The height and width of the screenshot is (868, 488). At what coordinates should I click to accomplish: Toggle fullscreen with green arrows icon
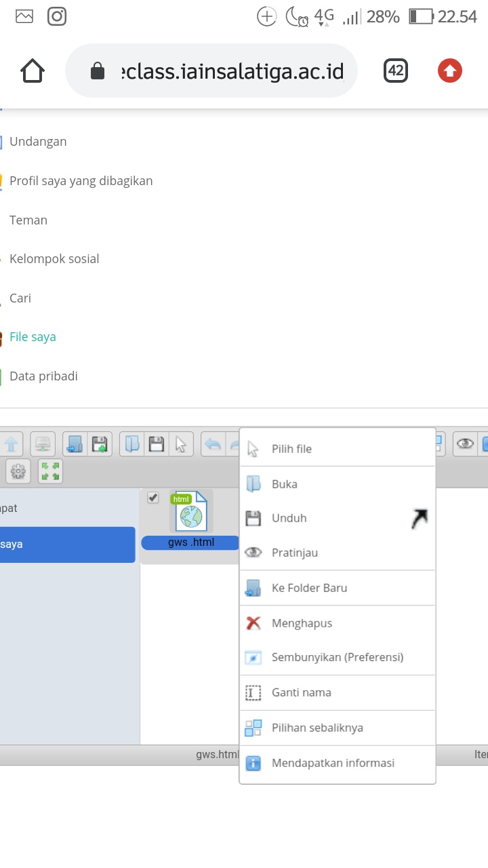click(50, 471)
